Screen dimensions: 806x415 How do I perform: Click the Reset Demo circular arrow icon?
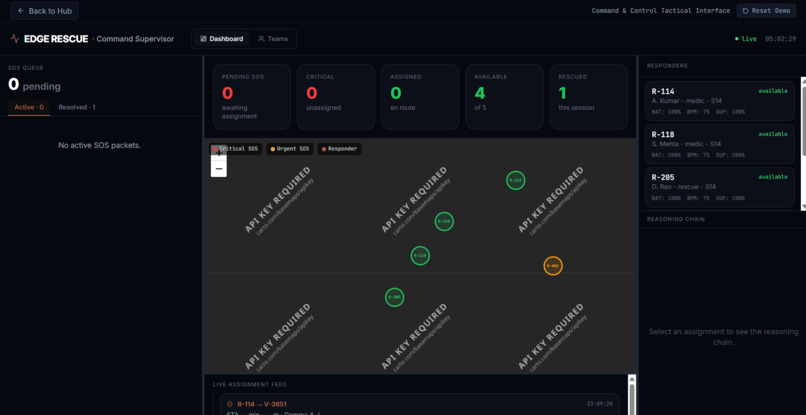pos(745,11)
